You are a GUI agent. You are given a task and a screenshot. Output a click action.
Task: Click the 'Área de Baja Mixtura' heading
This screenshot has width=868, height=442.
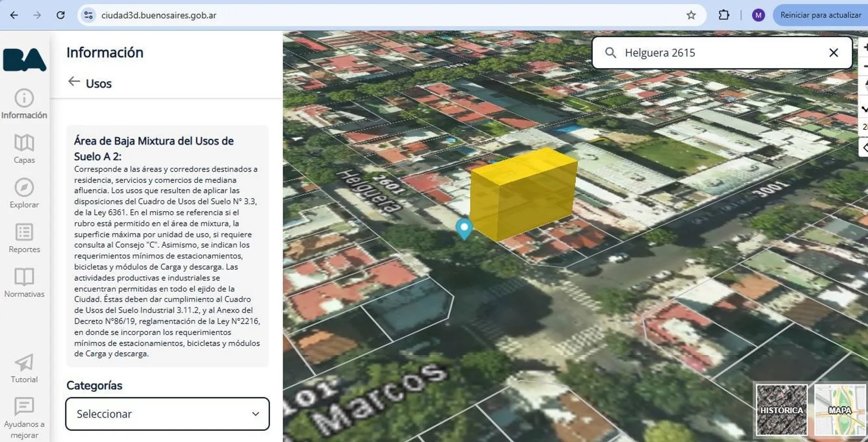(154, 149)
